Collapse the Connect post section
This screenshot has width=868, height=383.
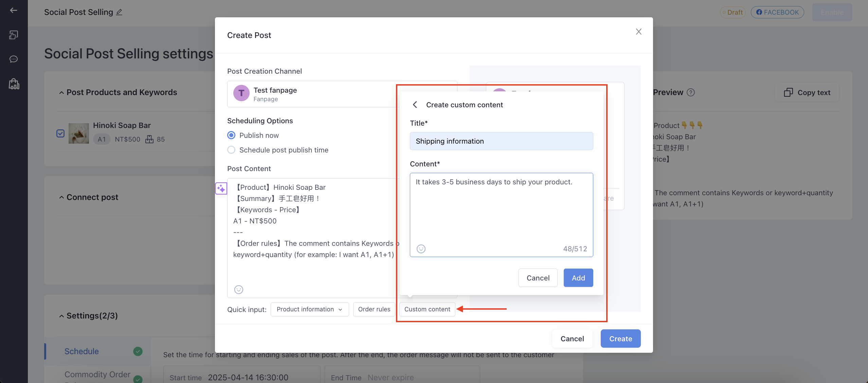(x=61, y=198)
